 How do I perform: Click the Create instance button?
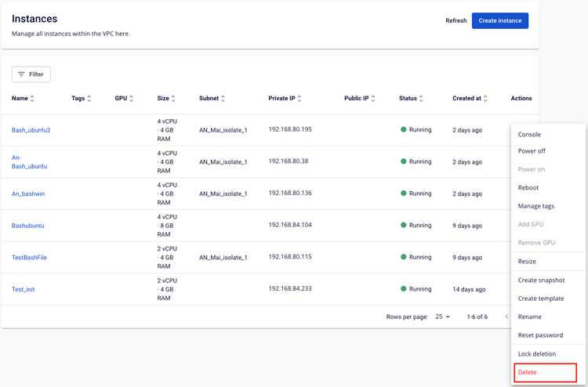pos(499,20)
